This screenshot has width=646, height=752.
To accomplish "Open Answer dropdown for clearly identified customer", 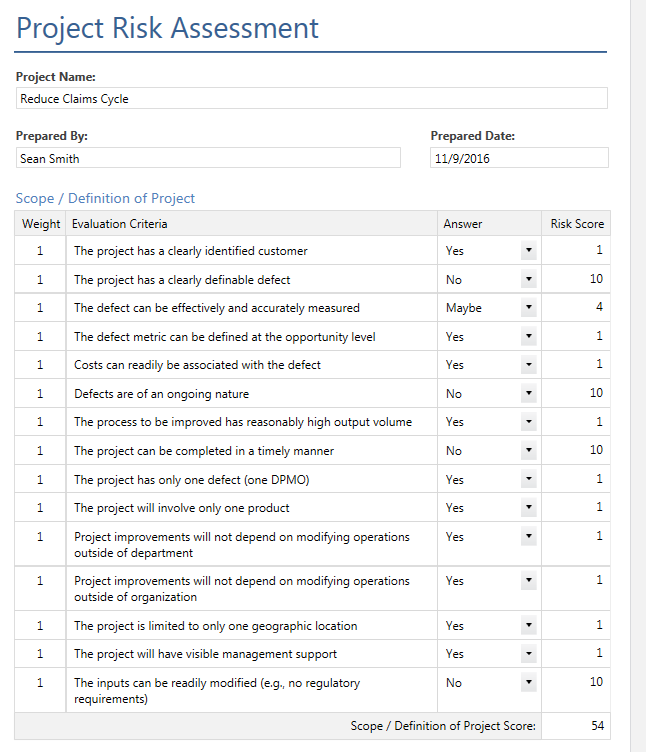I will click(x=528, y=251).
